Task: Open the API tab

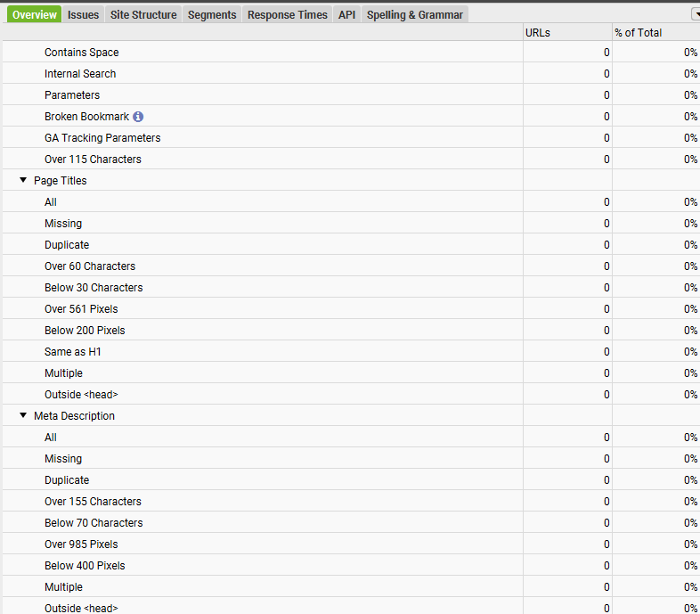Action: tap(346, 15)
